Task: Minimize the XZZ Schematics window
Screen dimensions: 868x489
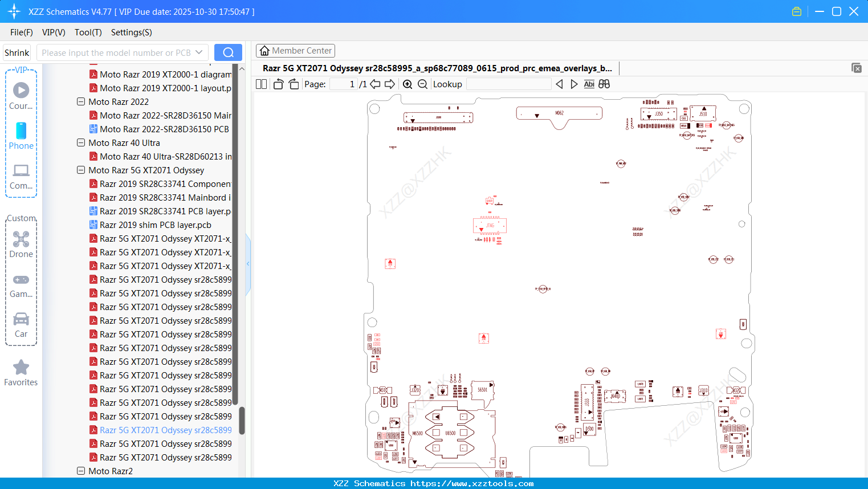Action: (820, 11)
